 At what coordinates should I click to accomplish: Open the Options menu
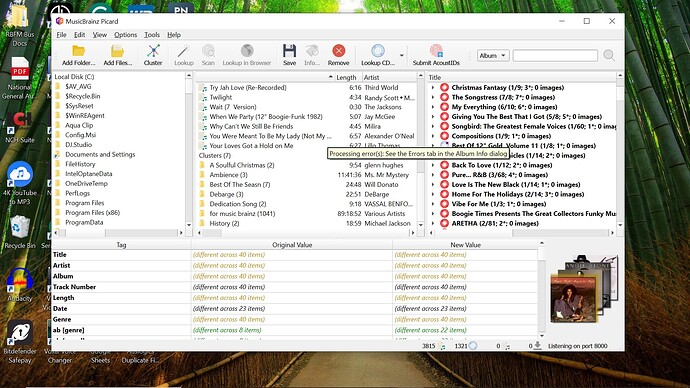(125, 35)
